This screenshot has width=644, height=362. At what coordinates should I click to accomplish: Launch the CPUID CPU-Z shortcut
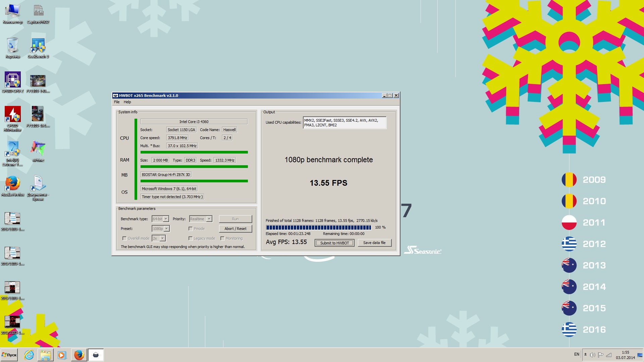[12, 82]
